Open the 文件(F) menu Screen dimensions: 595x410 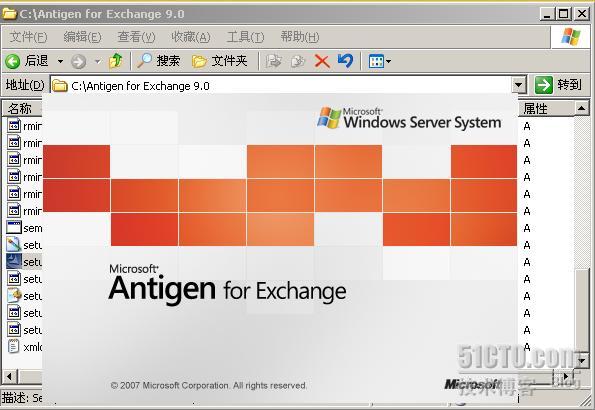28,37
